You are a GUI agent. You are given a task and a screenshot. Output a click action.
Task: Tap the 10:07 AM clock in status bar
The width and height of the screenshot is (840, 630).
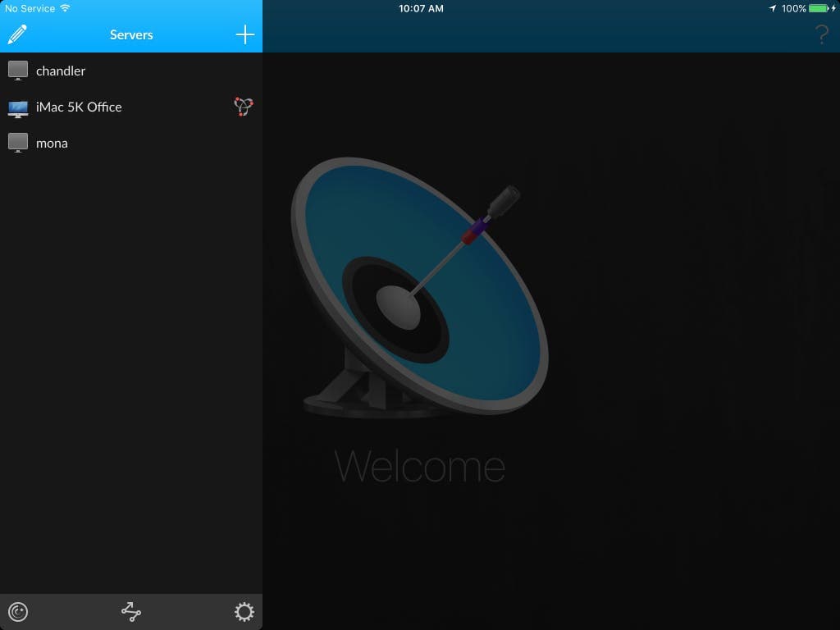[420, 8]
